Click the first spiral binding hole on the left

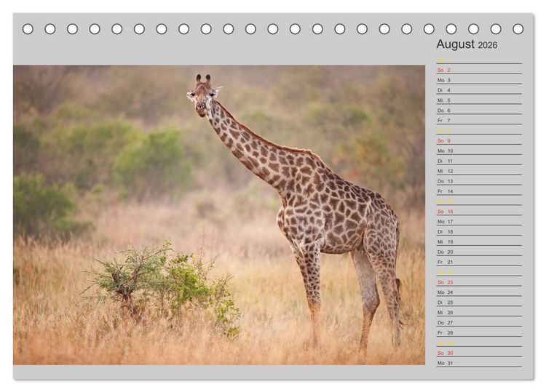[x=28, y=29]
